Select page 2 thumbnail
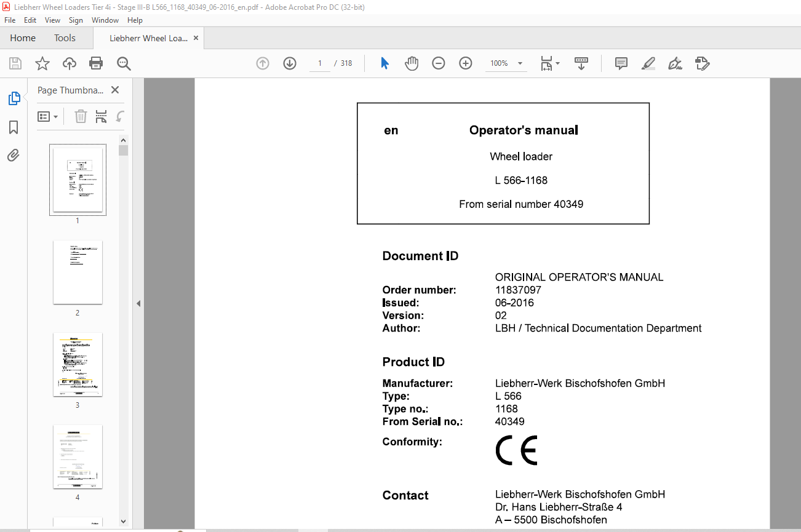This screenshot has width=801, height=532. tap(78, 272)
